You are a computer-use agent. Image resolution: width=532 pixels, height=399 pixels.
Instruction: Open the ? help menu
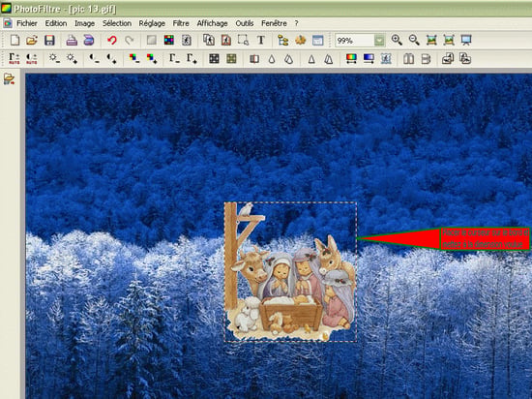pos(296,23)
